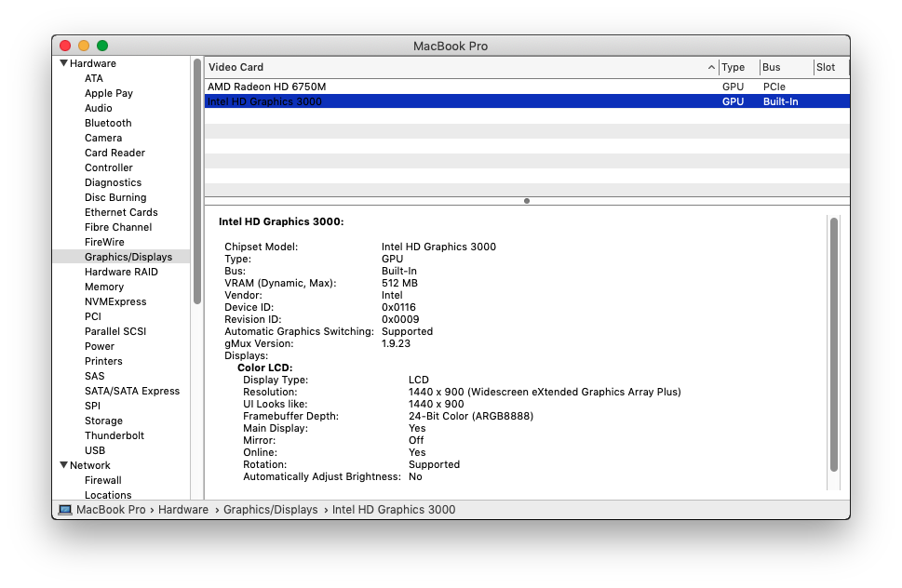The height and width of the screenshot is (588, 902).
Task: Sort by the Type column header
Action: 739,67
